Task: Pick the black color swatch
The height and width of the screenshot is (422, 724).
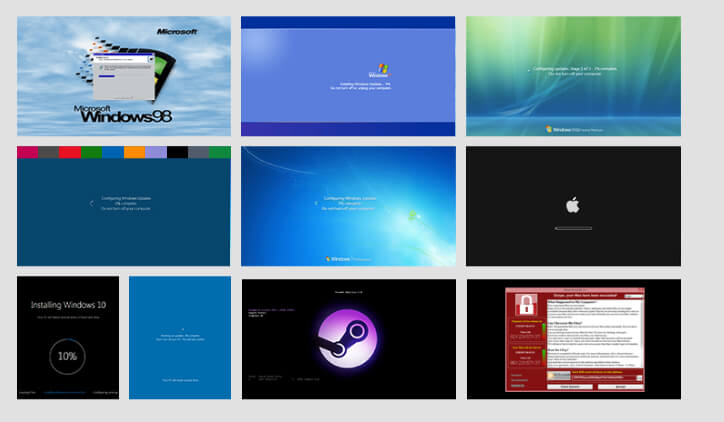Action: pos(178,152)
